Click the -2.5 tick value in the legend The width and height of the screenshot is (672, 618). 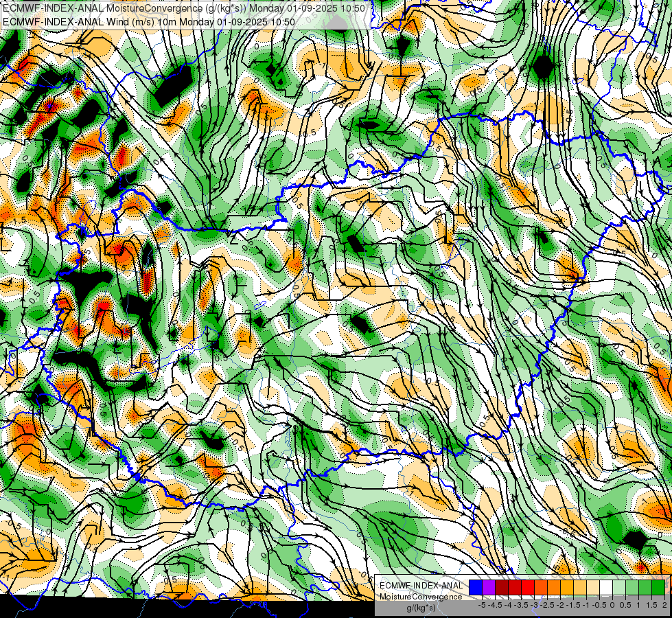[x=547, y=605]
